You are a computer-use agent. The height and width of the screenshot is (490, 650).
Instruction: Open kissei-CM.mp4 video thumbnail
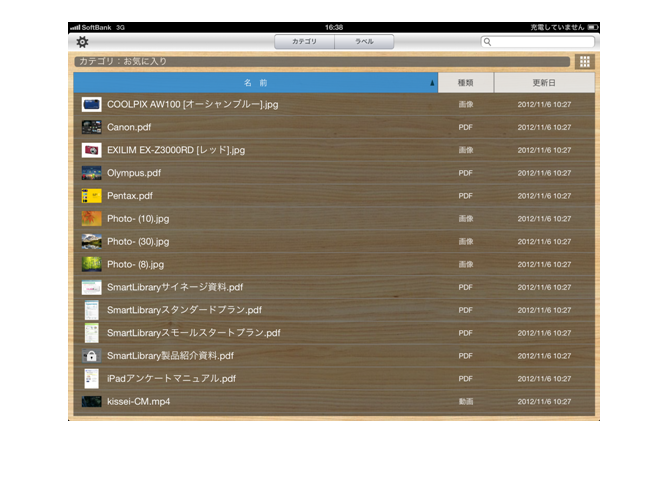point(92,401)
